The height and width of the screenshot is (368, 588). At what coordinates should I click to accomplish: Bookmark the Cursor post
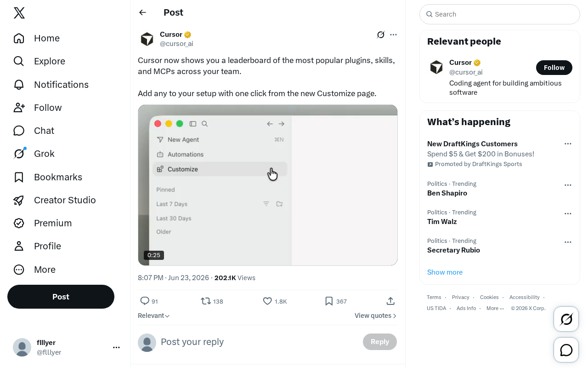coord(329,301)
